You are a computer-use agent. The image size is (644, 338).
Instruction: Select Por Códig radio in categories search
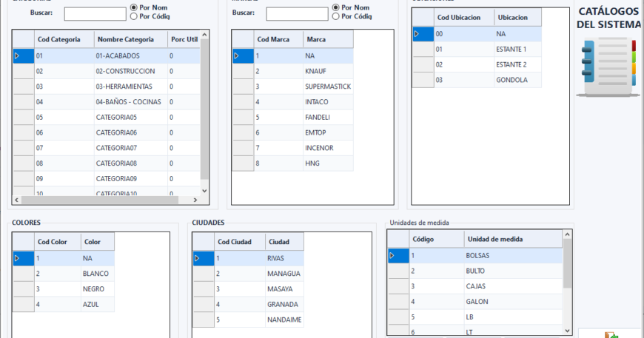tap(133, 16)
